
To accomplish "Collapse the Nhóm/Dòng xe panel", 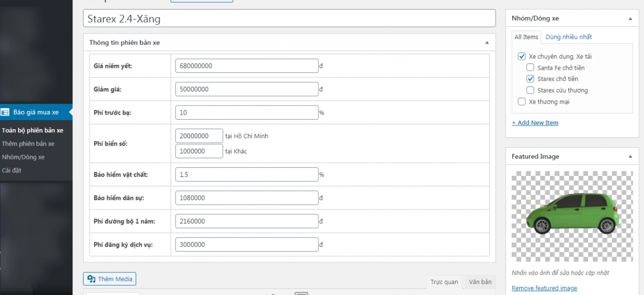I will point(630,19).
